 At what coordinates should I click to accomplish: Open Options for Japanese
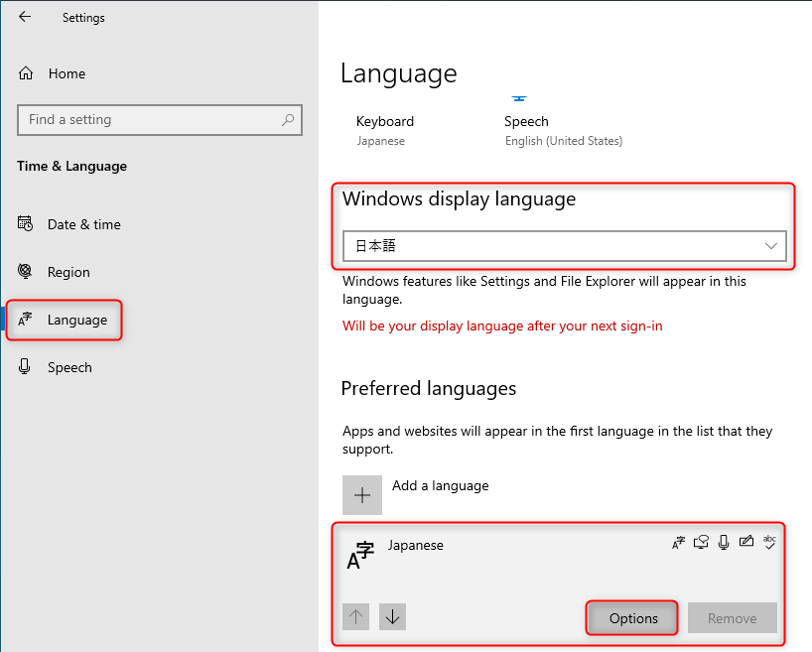coord(633,618)
